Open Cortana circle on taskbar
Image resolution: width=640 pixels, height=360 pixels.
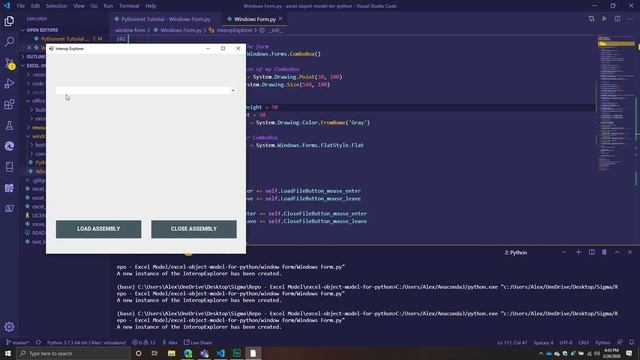coord(138,353)
